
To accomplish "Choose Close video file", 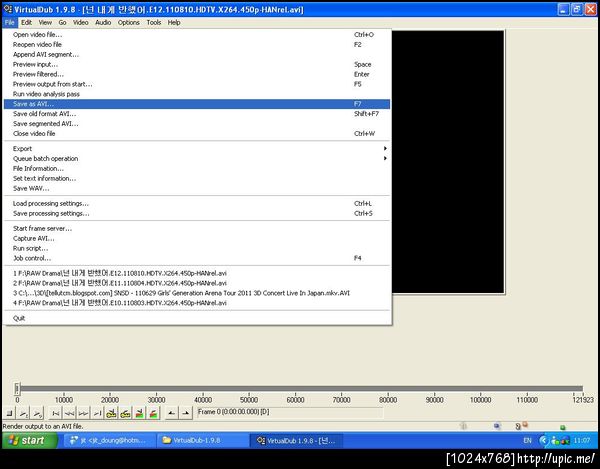I will 197,134.
